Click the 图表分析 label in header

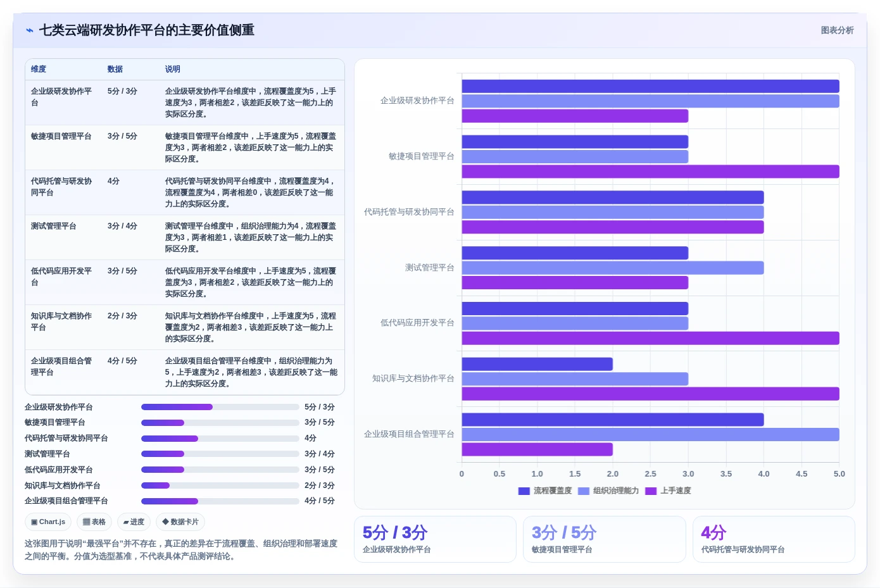point(837,30)
